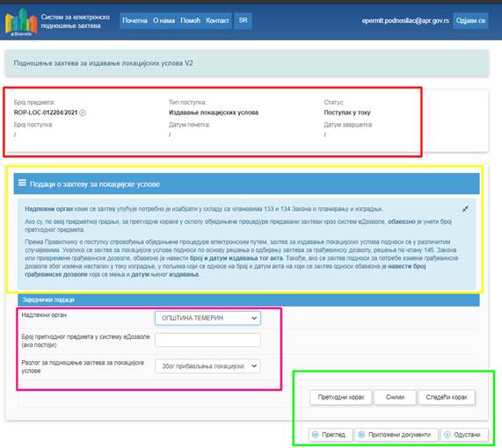Click the Одјави се button
The height and width of the screenshot is (448, 502).
tap(470, 21)
